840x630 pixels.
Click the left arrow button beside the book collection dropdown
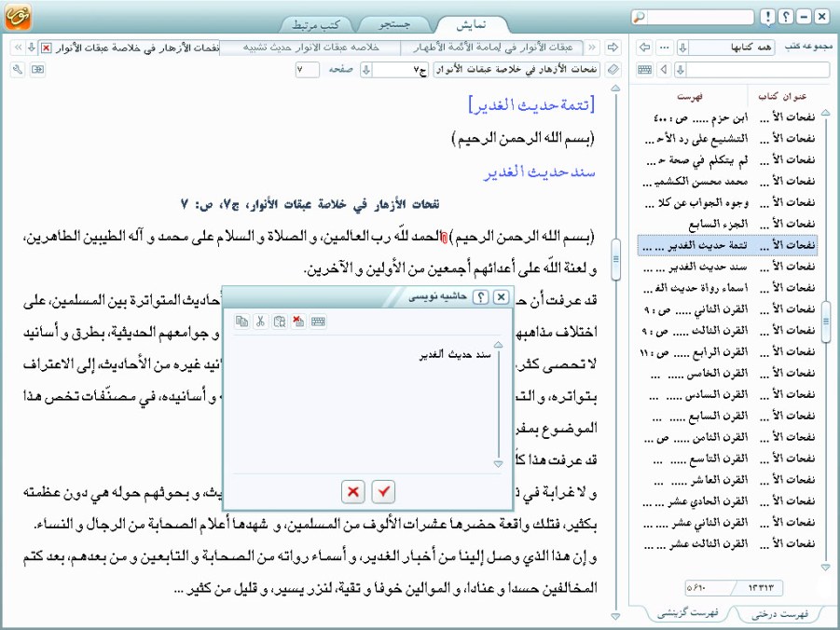point(645,48)
